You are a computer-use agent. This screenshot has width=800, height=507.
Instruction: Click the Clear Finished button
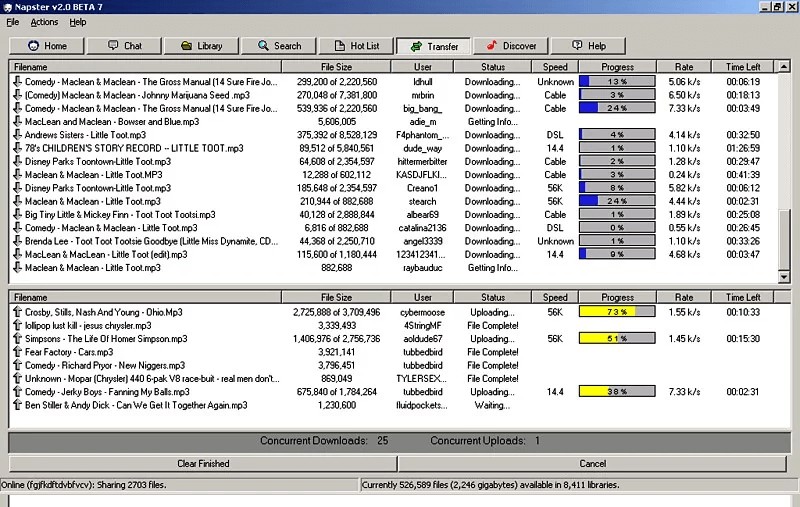coord(203,464)
